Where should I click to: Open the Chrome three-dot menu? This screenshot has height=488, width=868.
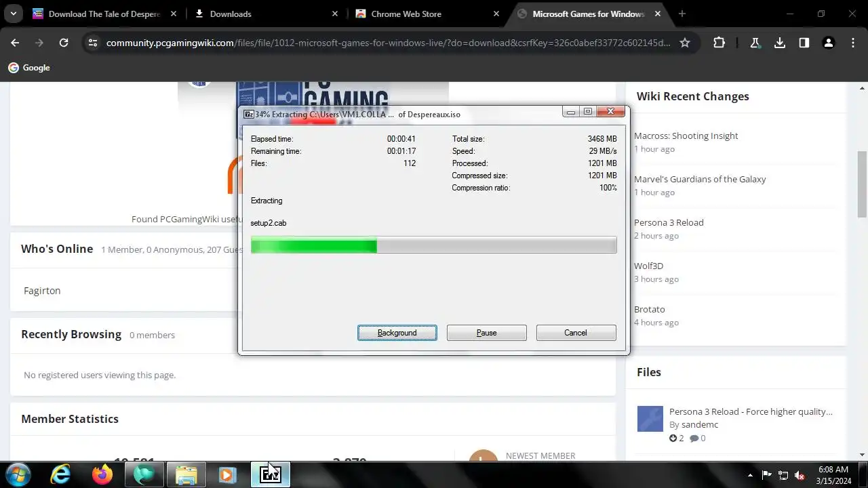point(852,43)
